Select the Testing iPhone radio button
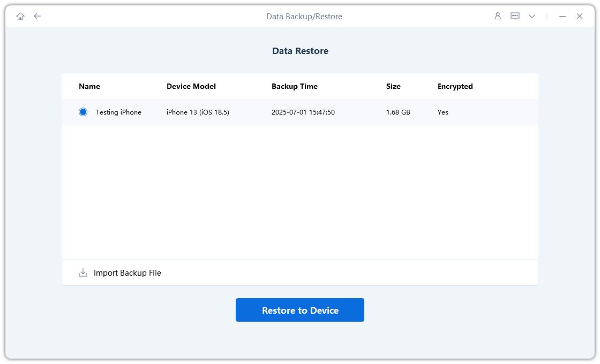 [83, 112]
